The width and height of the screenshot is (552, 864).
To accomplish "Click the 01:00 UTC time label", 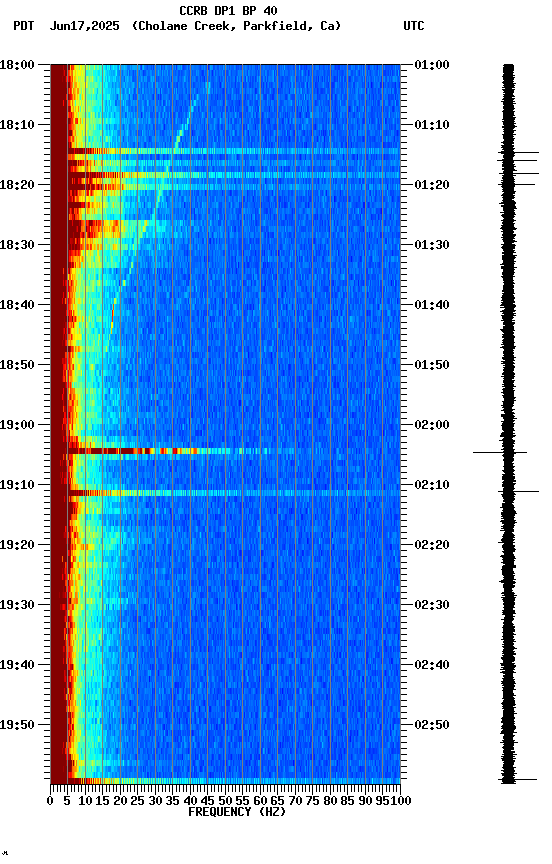I will (x=432, y=65).
